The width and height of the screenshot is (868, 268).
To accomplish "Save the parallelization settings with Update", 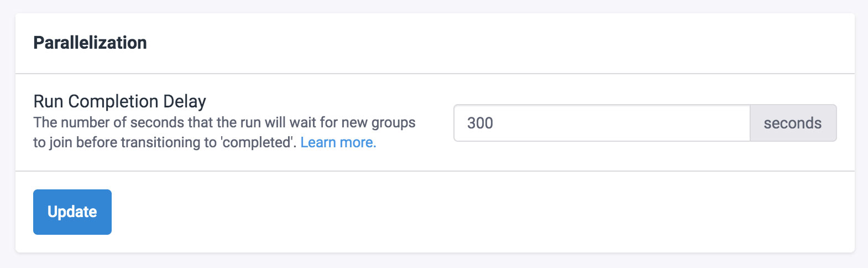I will click(x=72, y=212).
